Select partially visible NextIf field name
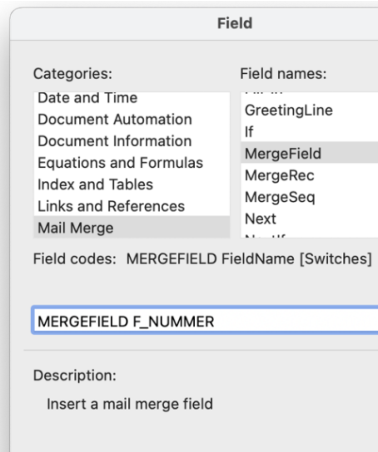Viewport: 378px width, 452px height. point(309,234)
